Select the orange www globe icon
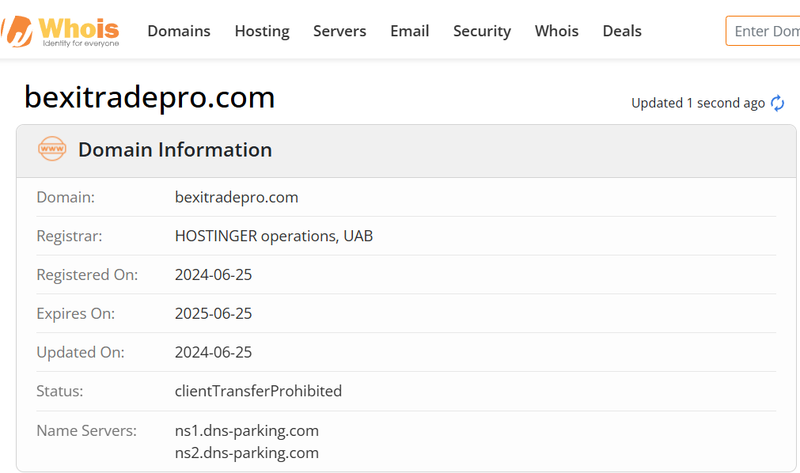The image size is (800, 473). (x=52, y=149)
